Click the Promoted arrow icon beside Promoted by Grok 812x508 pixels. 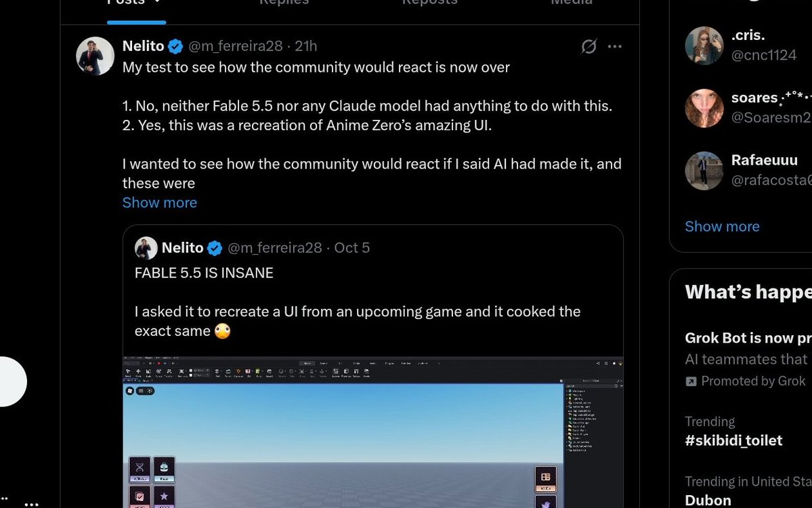[x=691, y=381]
